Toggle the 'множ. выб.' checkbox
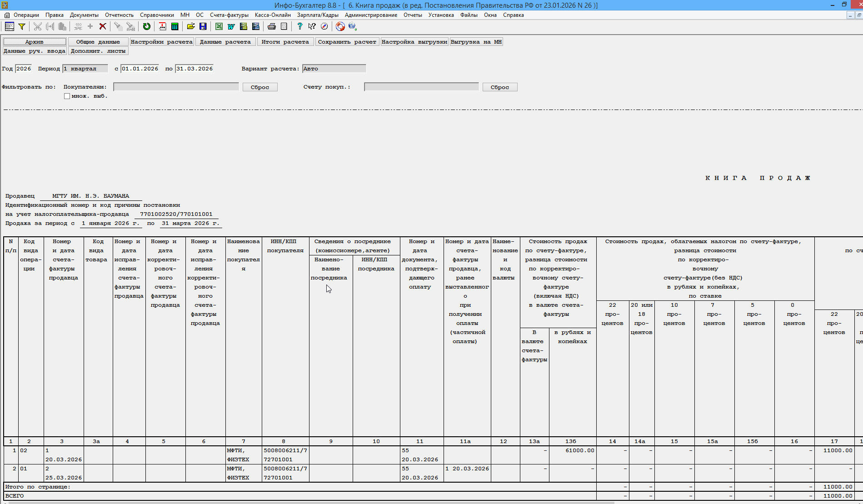Image resolution: width=863 pixels, height=504 pixels. (x=67, y=96)
